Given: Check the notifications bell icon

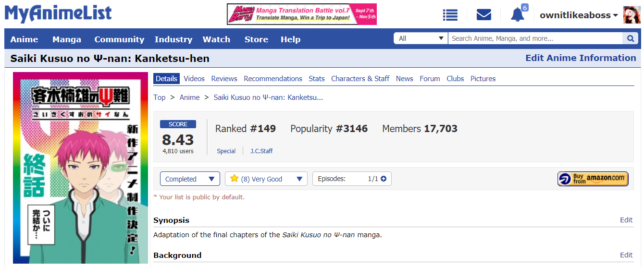Looking at the screenshot, I should point(518,14).
